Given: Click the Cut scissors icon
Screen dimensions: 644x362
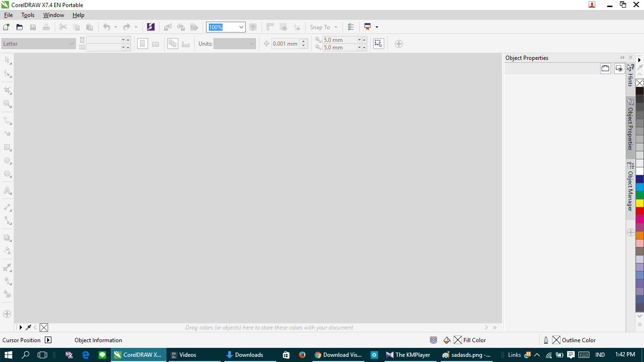Looking at the screenshot, I should coord(63,27).
